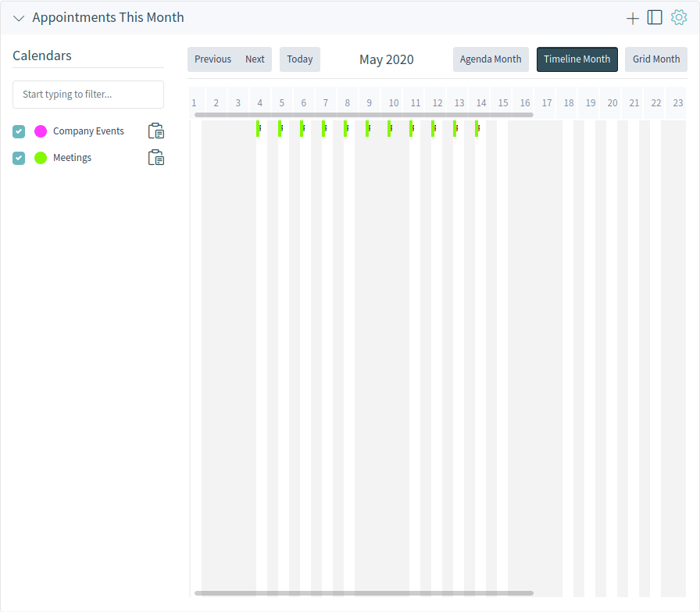Uncheck the Company Events calendar checkbox
The image size is (700, 612).
(19, 131)
